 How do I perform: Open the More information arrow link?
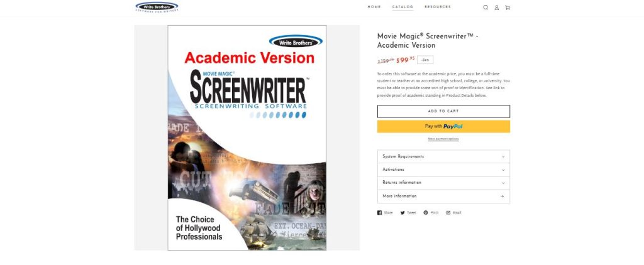point(443,196)
